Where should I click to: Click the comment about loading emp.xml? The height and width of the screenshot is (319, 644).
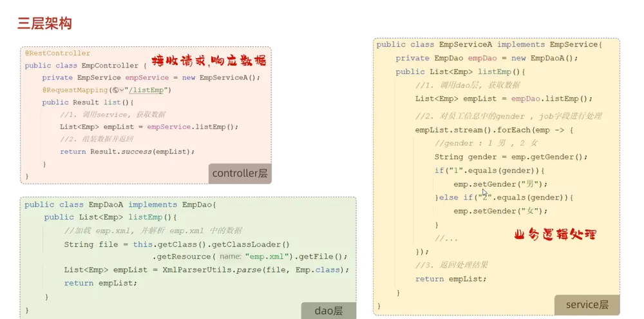pos(153,231)
